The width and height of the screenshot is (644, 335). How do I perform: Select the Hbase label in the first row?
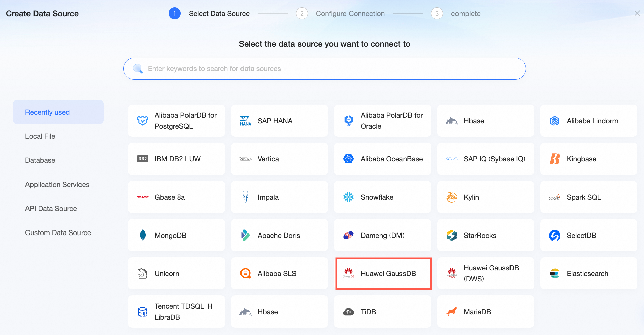coord(474,121)
